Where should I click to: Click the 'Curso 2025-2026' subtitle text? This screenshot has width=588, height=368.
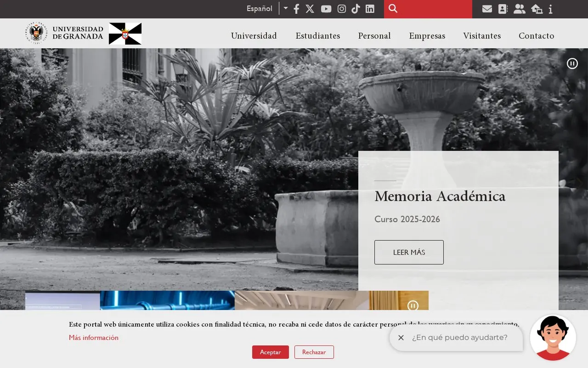[x=407, y=219]
